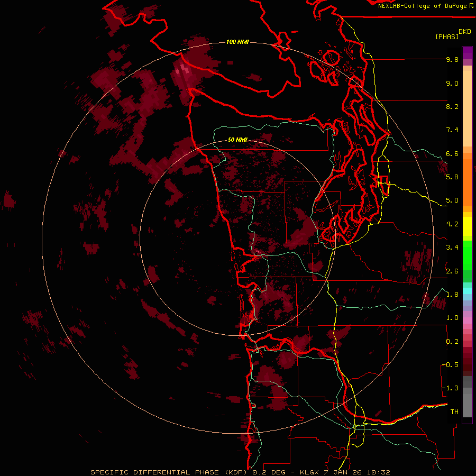Viewport: 476px width, 476px height.
Task: Click the 0.2 value on the colorbar
Action: pyautogui.click(x=452, y=342)
